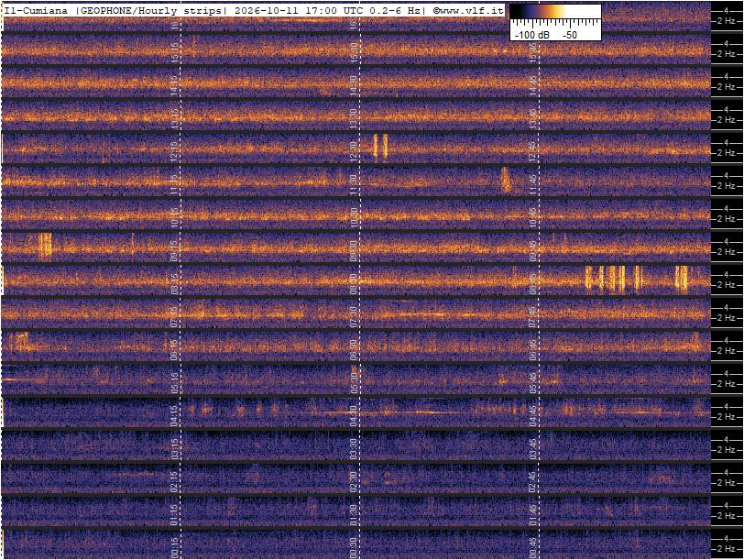Image resolution: width=744 pixels, height=560 pixels.
Task: Click the bright burst at start of 09:00 strip
Action: [45, 246]
